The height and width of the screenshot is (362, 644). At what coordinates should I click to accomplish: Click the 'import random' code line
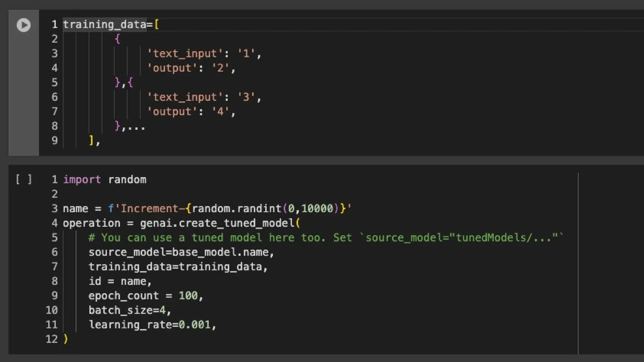click(104, 180)
